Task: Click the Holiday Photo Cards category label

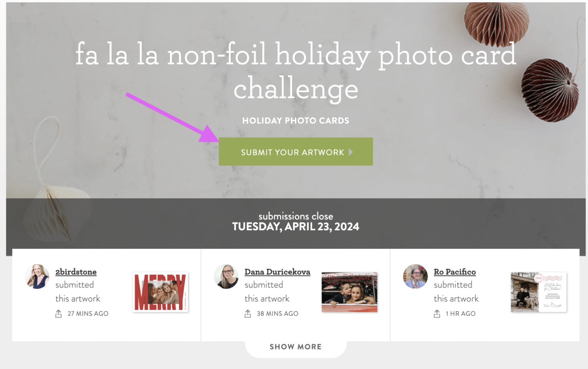Action: pos(296,121)
